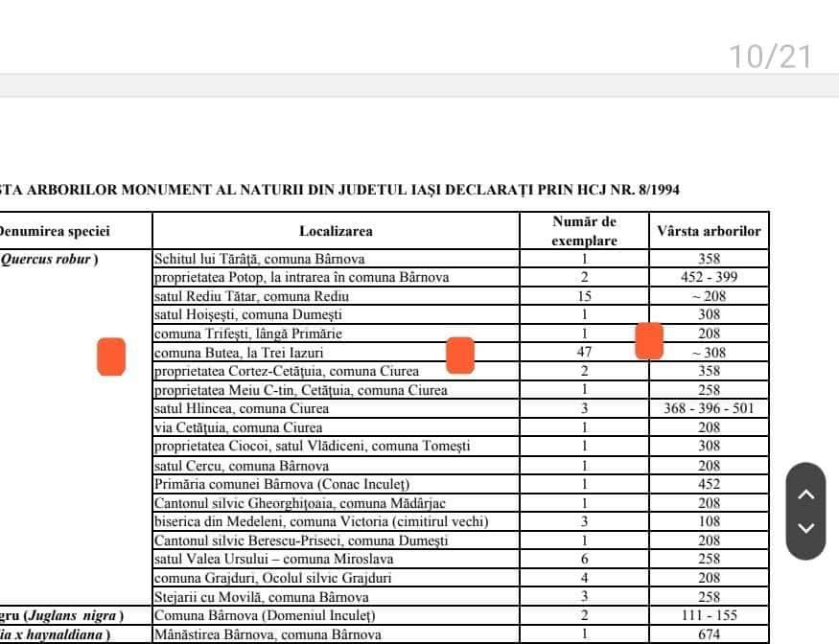Go to previous page with up chevron
Viewport: 839px width, 644px height.
805,494
